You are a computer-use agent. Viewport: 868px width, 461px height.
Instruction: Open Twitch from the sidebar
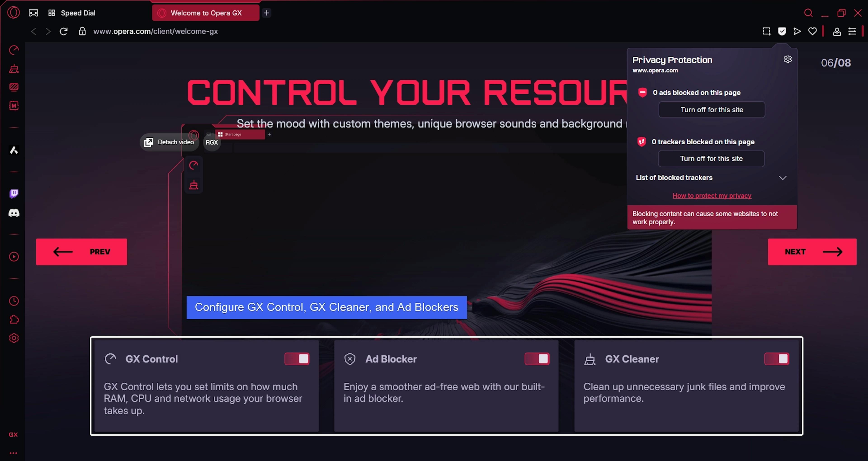(14, 193)
